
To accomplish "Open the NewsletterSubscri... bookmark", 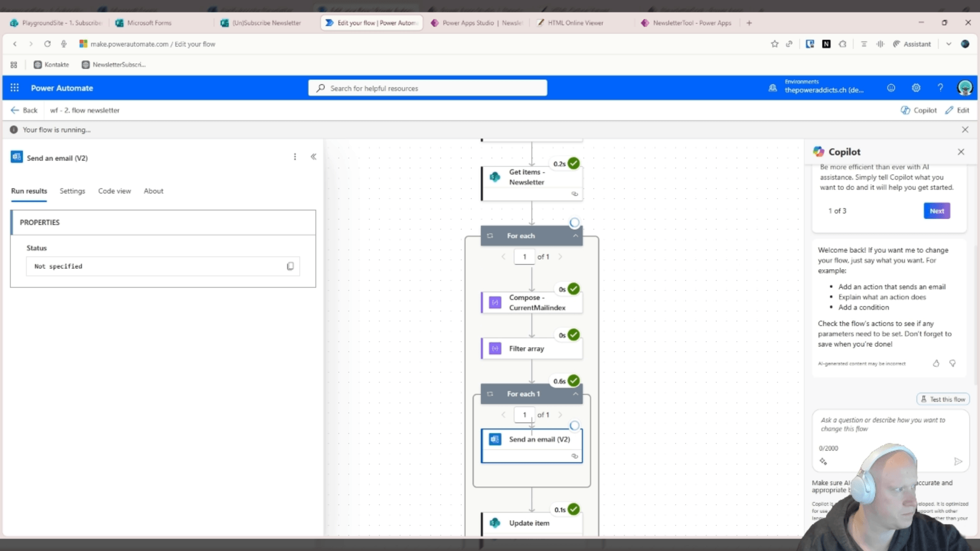I will [x=114, y=65].
